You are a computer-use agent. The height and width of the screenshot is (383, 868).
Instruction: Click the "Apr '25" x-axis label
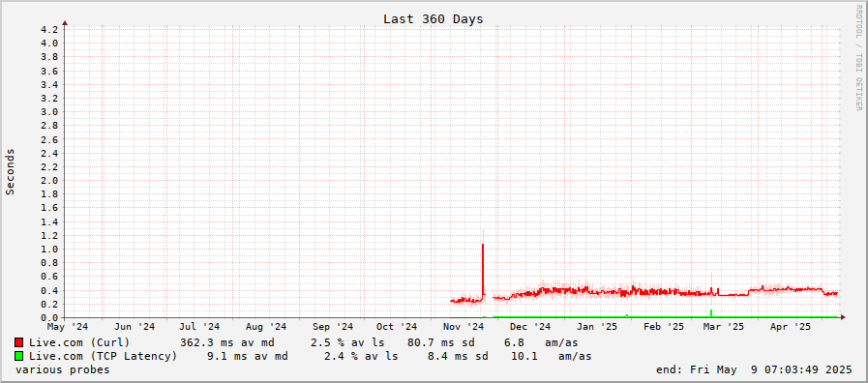791,327
